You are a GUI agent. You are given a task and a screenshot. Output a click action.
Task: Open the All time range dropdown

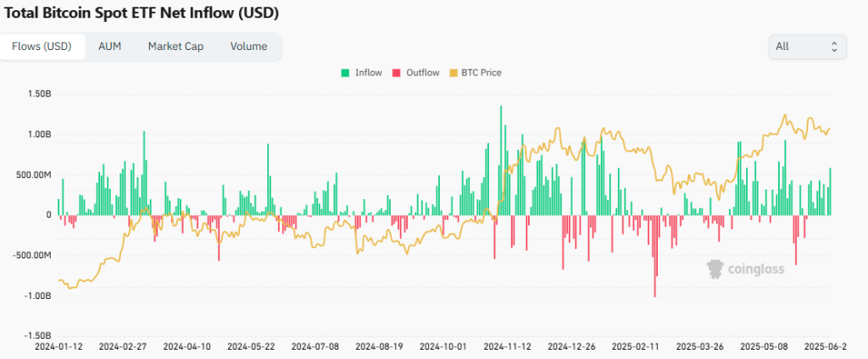pos(806,47)
